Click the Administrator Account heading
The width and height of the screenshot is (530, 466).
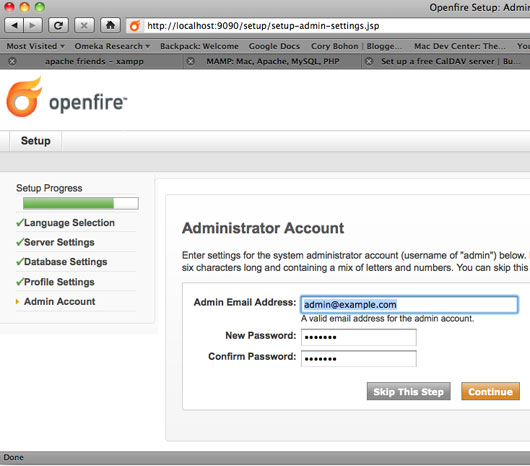[x=263, y=228]
